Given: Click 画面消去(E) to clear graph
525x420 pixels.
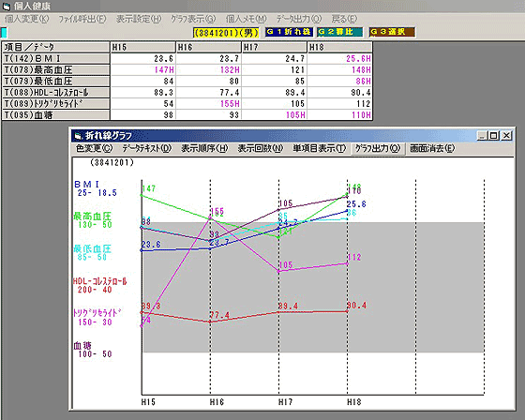Looking at the screenshot, I should coord(432,148).
